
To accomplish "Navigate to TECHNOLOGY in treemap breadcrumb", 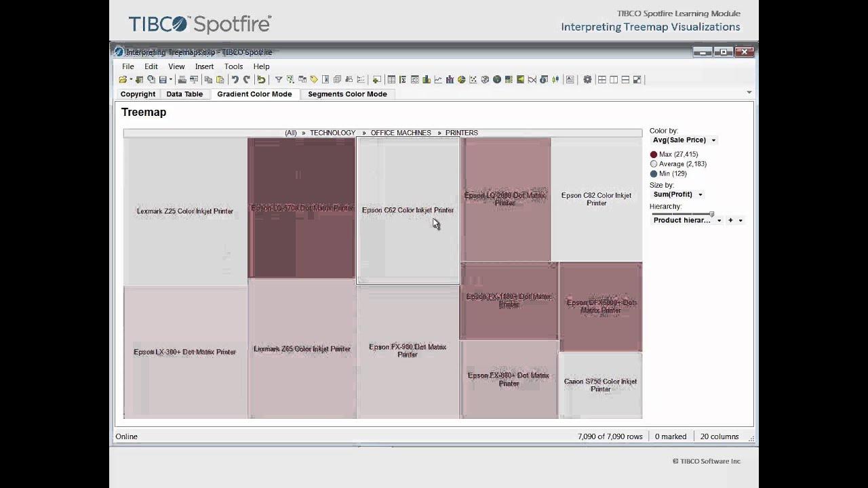I will tap(332, 133).
